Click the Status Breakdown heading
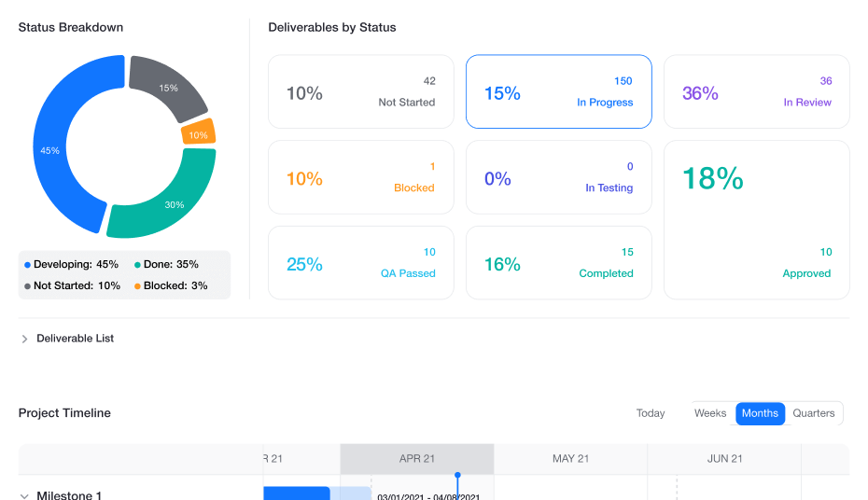868x500 pixels. click(x=71, y=27)
